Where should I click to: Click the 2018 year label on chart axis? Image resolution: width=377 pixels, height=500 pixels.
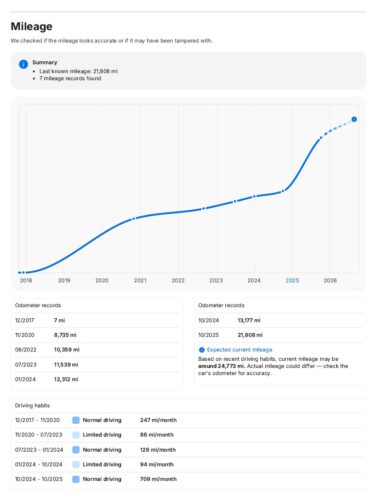tap(26, 280)
